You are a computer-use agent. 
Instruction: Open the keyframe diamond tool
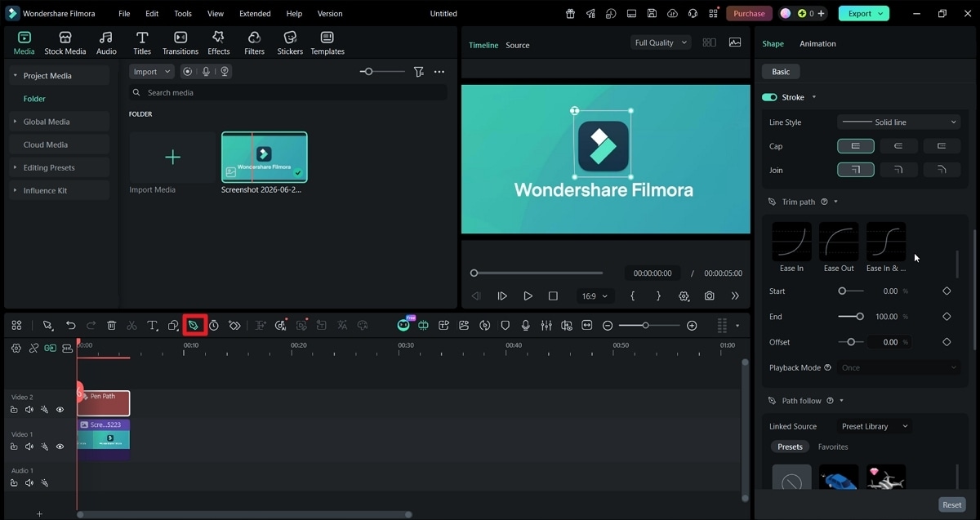[x=235, y=326]
